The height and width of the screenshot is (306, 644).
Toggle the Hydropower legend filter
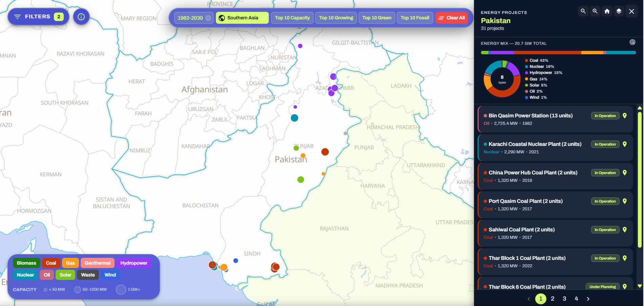tap(134, 263)
